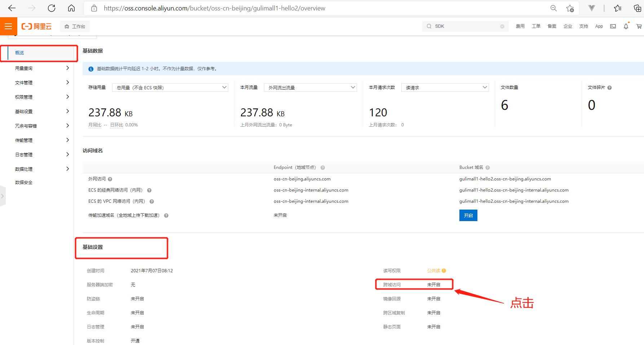Click the help icon next to 外网访问
This screenshot has width=644, height=345.
tap(110, 179)
